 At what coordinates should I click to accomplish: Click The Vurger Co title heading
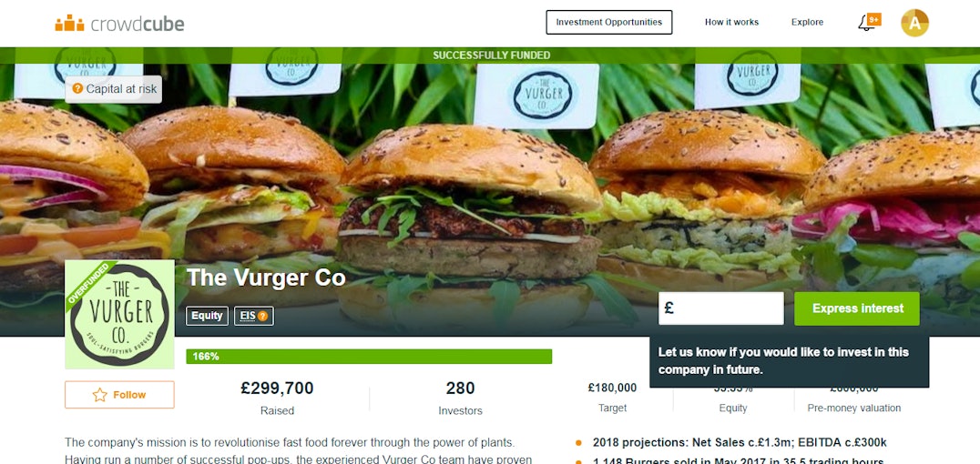pos(266,277)
